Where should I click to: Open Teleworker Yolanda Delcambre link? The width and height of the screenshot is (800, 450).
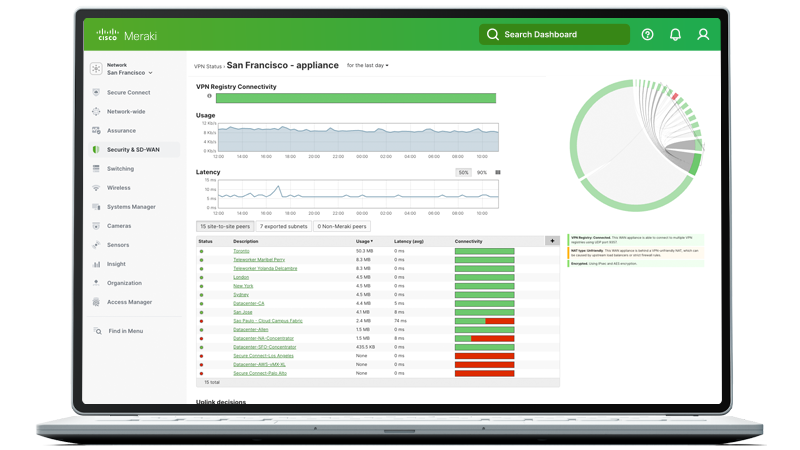pos(265,268)
